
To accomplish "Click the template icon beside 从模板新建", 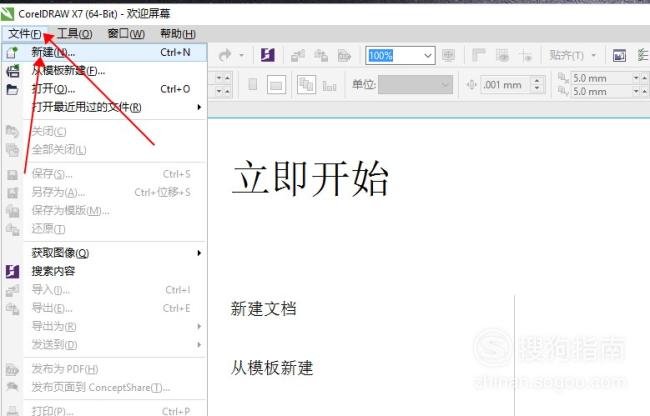I will (x=12, y=71).
